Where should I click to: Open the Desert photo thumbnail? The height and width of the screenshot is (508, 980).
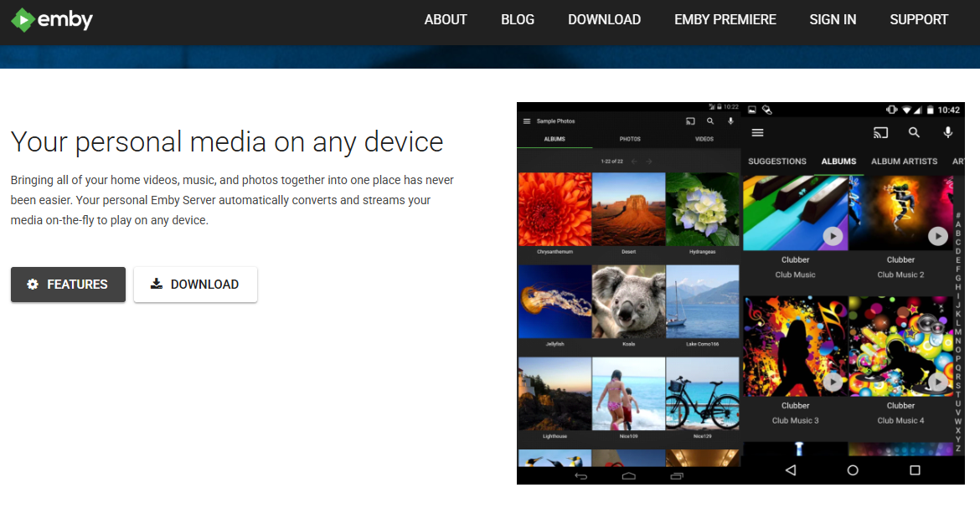(x=628, y=209)
